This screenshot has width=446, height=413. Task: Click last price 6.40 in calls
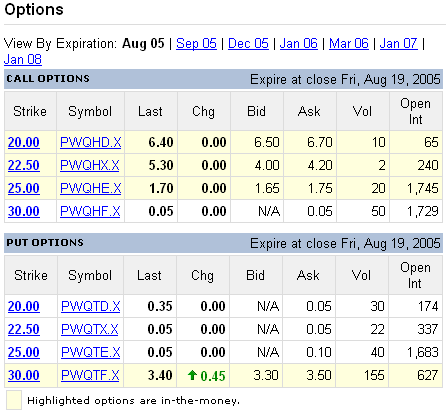(x=161, y=142)
